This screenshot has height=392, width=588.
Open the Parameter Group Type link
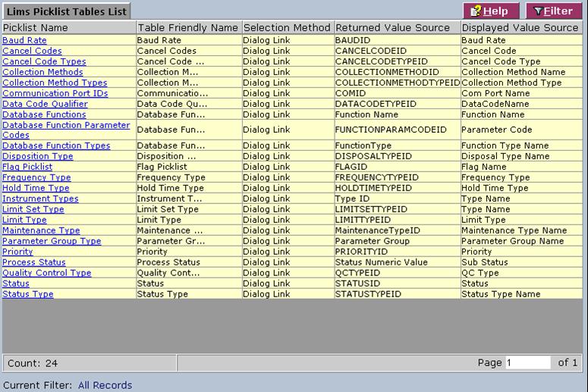[52, 241]
